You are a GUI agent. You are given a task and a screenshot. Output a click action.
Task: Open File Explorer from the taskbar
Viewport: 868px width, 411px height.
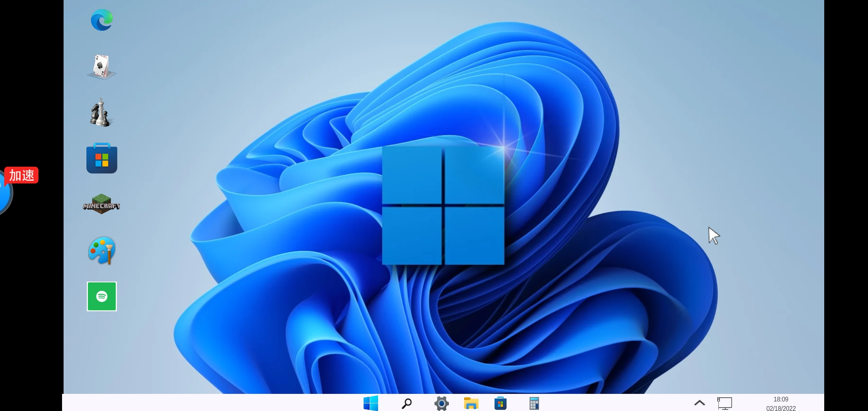click(471, 403)
